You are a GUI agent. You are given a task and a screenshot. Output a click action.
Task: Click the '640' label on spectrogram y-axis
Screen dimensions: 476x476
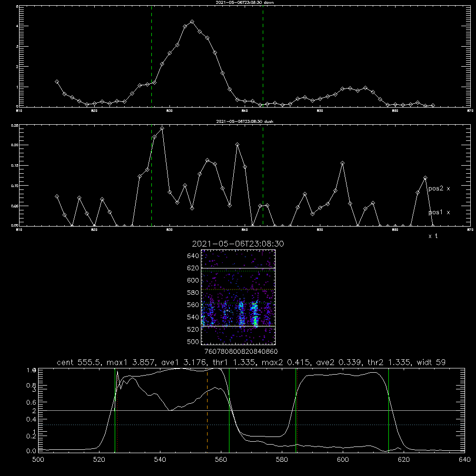(x=193, y=256)
